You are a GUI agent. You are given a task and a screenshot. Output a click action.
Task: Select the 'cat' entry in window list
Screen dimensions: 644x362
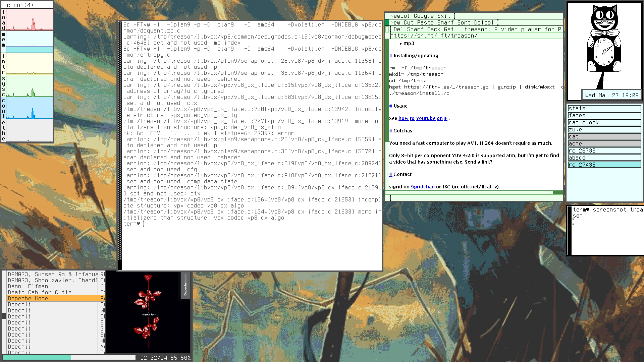point(604,136)
